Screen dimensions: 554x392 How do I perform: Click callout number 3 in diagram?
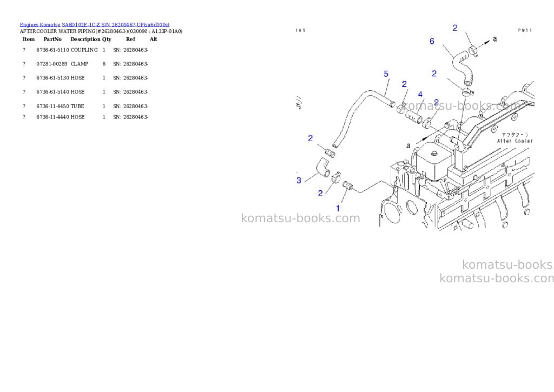pyautogui.click(x=299, y=181)
